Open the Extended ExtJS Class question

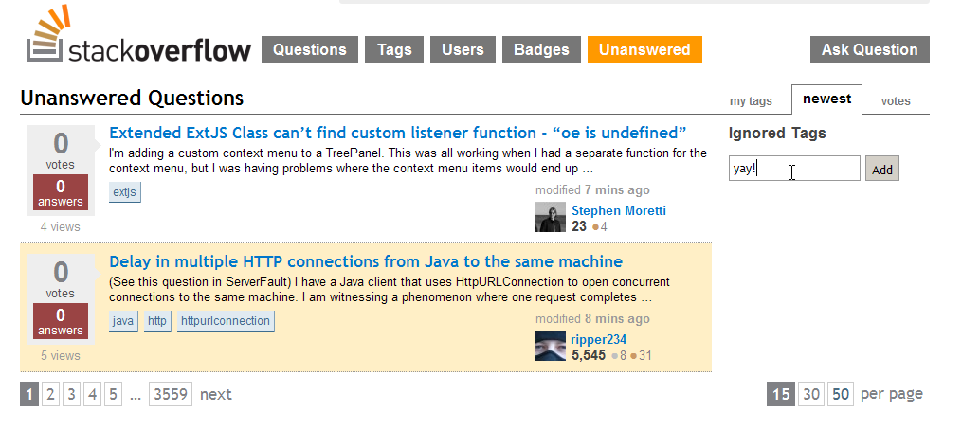click(x=397, y=133)
